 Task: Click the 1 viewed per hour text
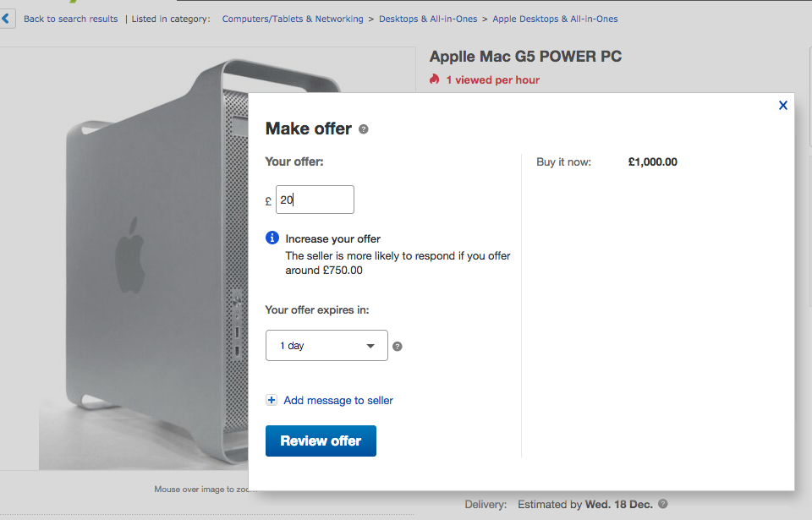(x=493, y=79)
